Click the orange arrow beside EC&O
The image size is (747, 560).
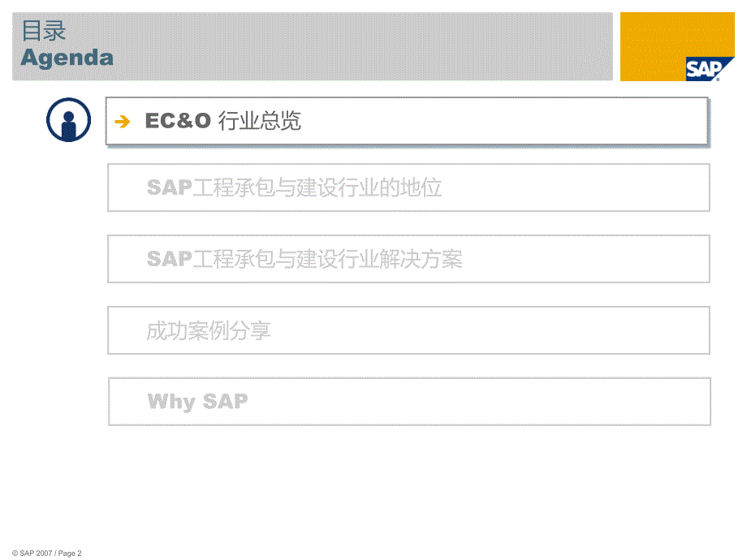[x=123, y=122]
